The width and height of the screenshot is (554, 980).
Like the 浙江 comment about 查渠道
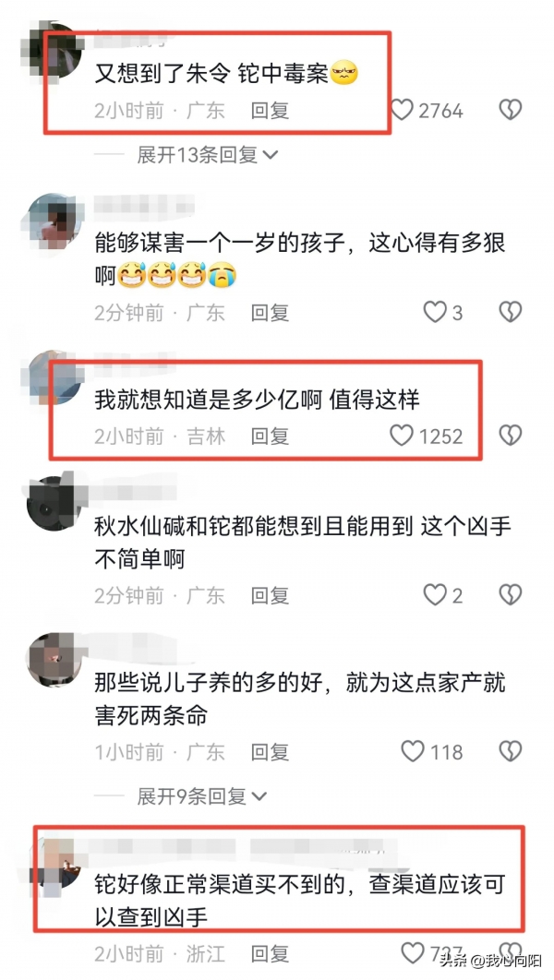[413, 953]
